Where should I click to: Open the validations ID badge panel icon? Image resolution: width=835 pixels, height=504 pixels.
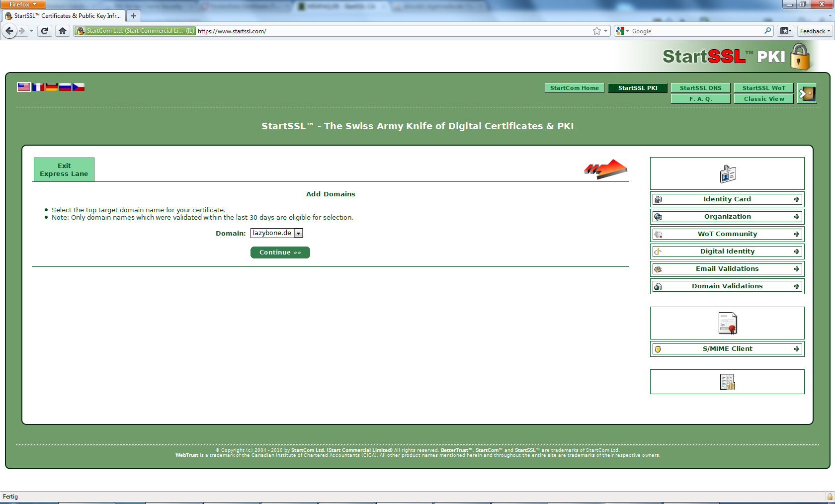coord(728,174)
